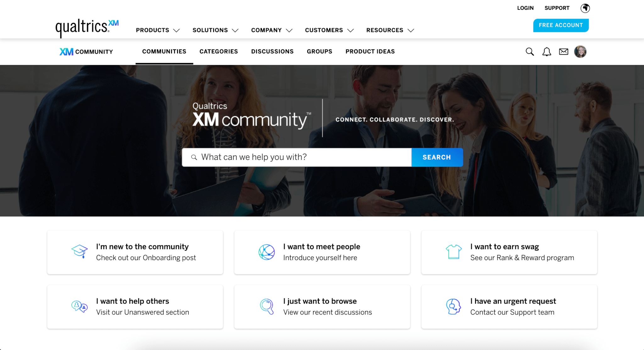The image size is (644, 350).
Task: Open the inbox envelope icon
Action: click(563, 52)
